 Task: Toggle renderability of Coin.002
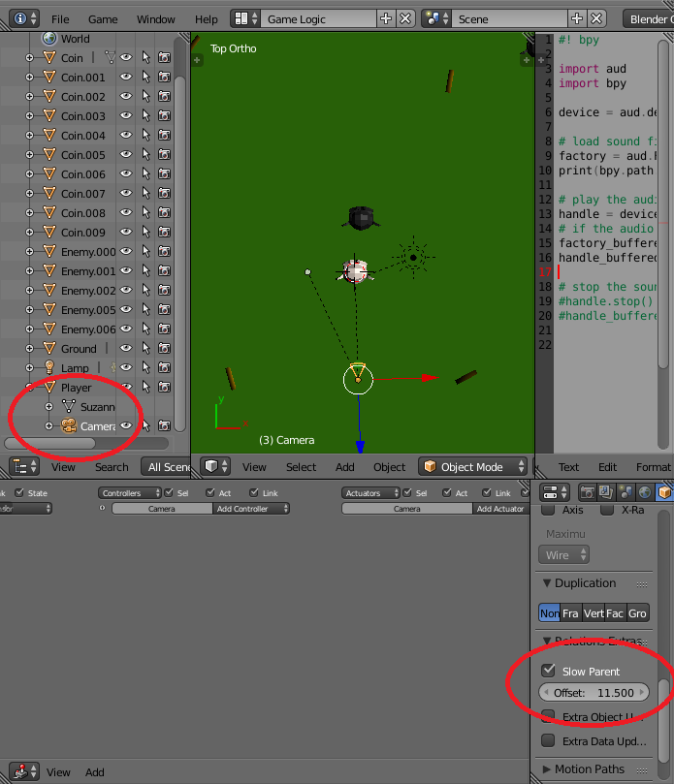164,96
